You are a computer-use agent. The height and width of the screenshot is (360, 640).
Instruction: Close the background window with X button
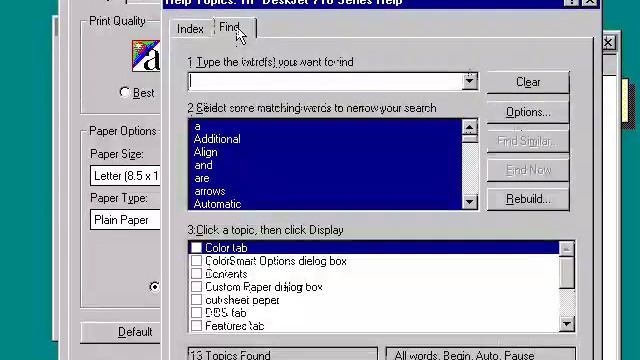[x=608, y=42]
